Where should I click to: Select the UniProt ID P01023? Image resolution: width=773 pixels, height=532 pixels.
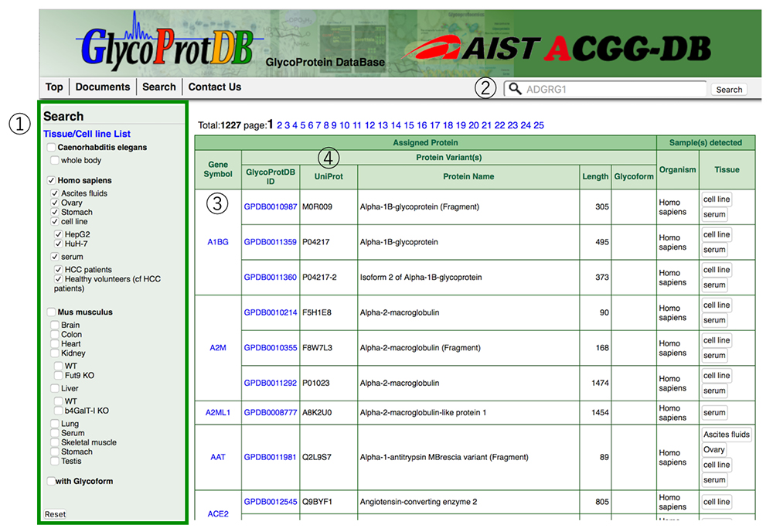tap(316, 383)
